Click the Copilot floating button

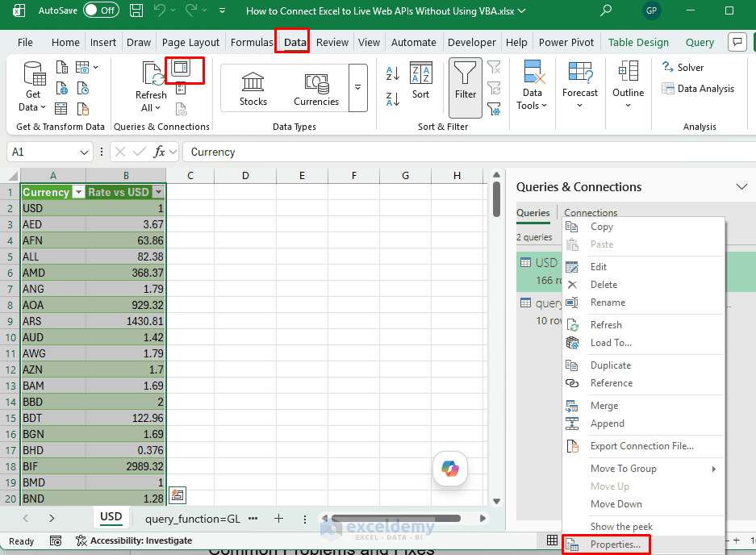pos(450,468)
